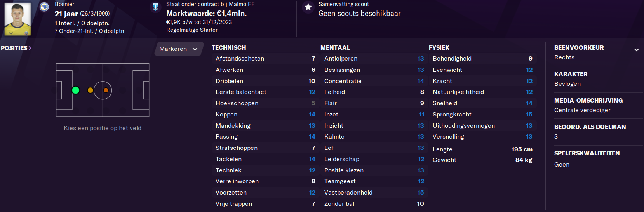
Task: Open the player portrait photo
Action: click(17, 19)
